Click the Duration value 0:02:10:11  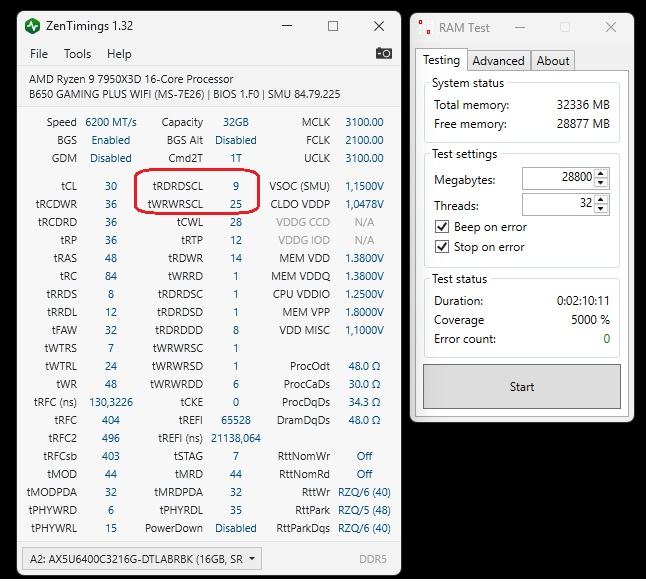(x=583, y=301)
